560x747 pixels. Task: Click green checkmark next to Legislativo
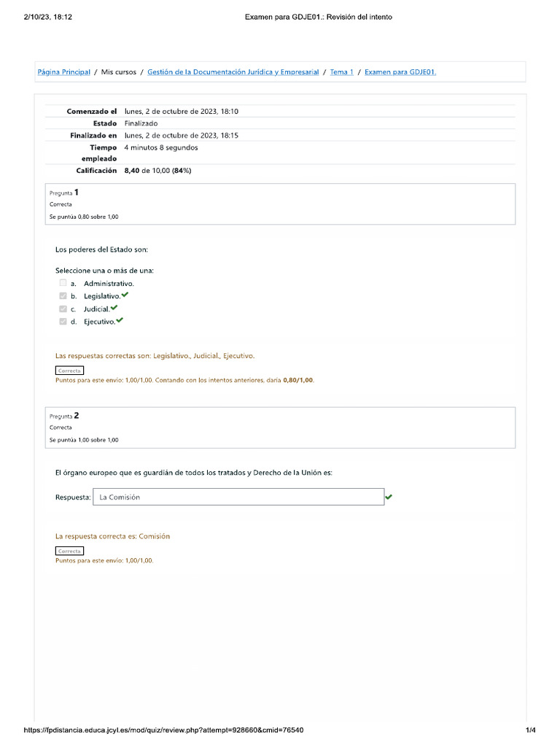pyautogui.click(x=125, y=295)
